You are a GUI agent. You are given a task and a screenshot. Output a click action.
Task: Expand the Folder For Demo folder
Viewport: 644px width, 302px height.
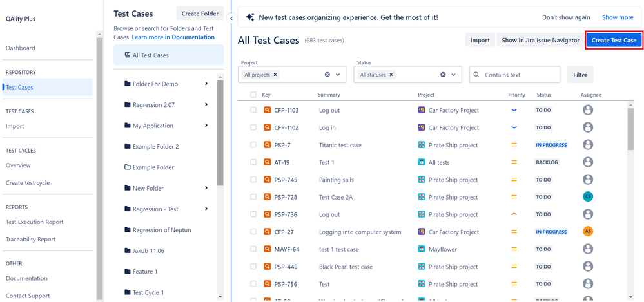tap(206, 84)
